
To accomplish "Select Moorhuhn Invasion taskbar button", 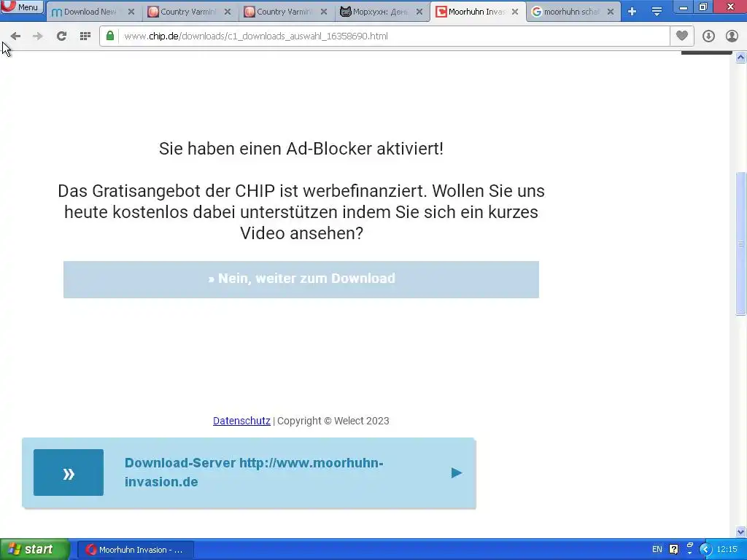I will click(136, 550).
